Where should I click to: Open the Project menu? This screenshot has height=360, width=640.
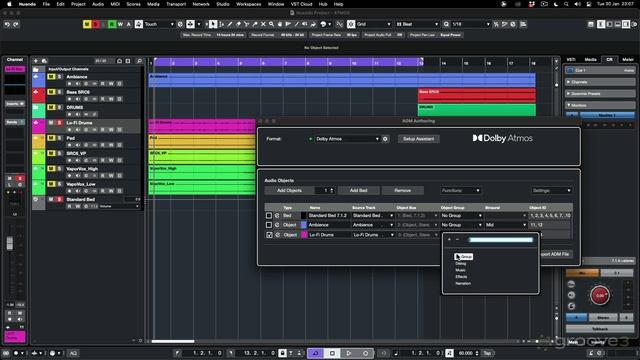[78, 4]
